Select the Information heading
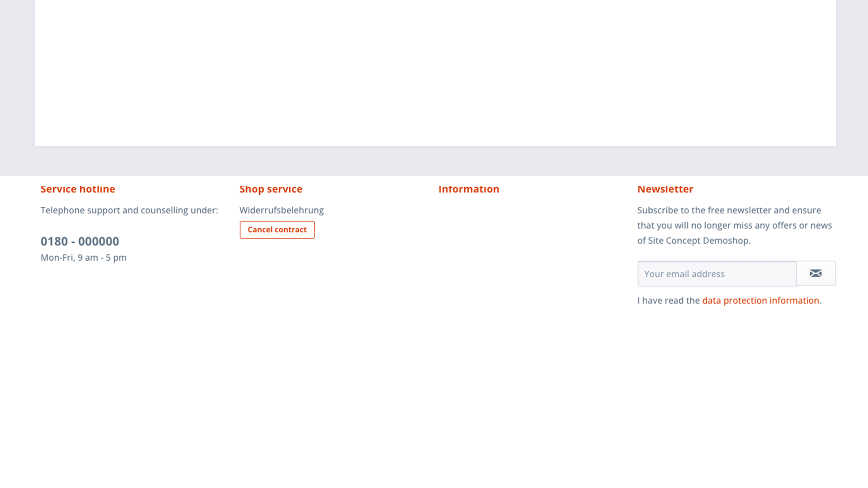This screenshot has height=488, width=868. (469, 189)
